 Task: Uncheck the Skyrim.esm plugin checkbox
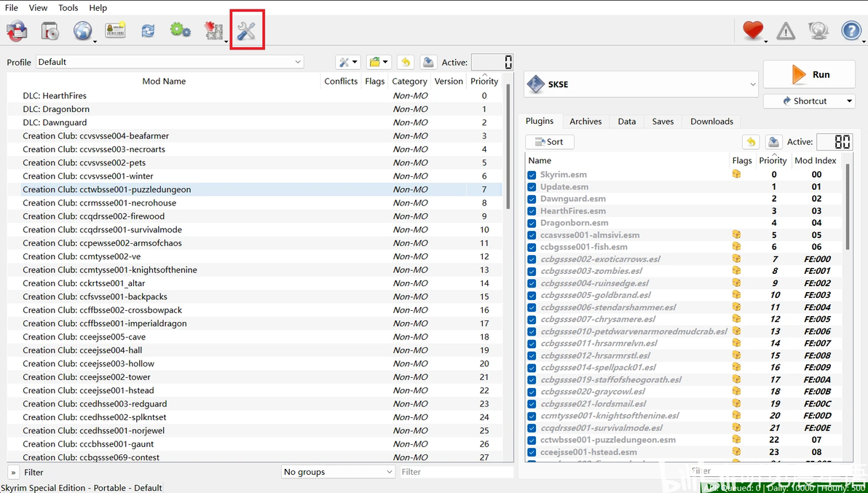tap(532, 175)
